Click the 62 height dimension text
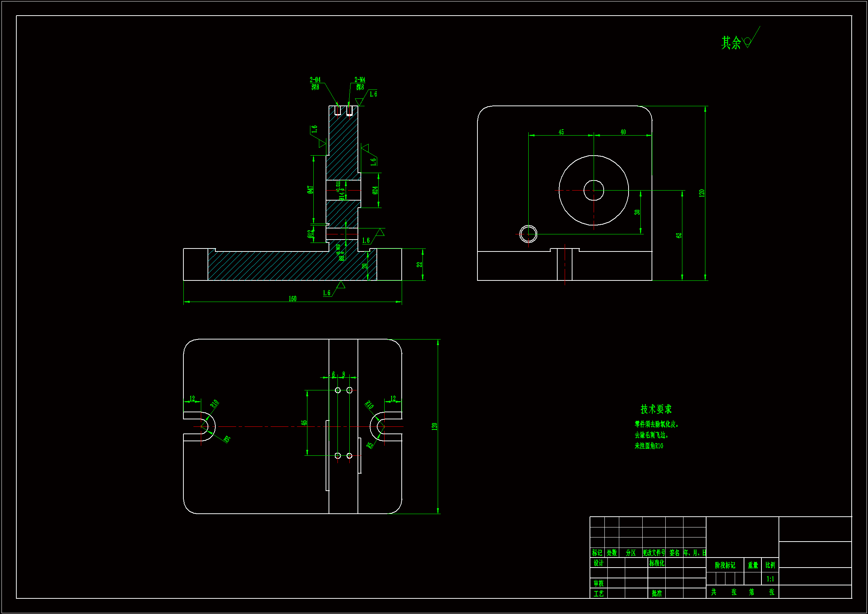Screen dimensions: 868x614 (x=679, y=235)
